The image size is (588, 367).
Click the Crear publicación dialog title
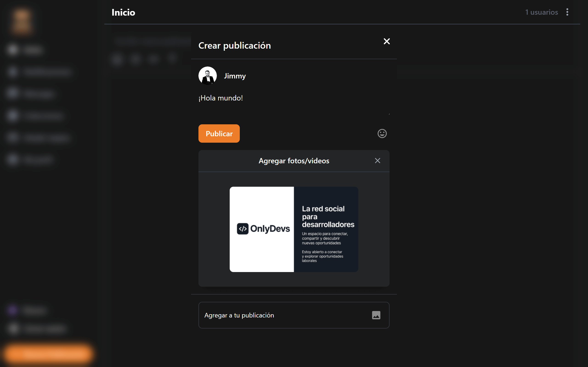coord(235,46)
